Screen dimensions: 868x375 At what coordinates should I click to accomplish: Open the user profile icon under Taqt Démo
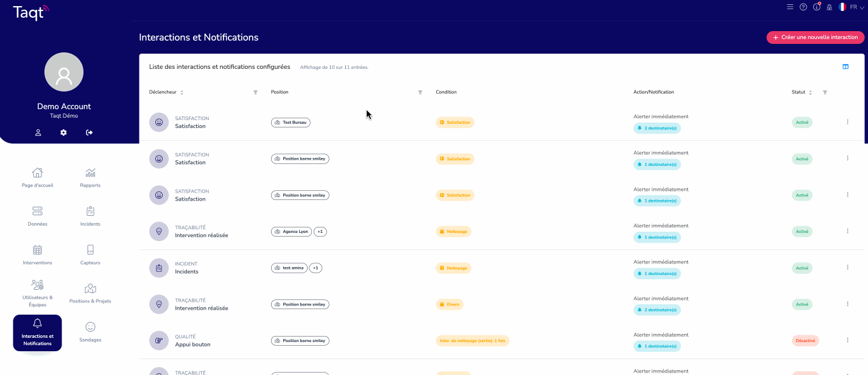pyautogui.click(x=38, y=132)
